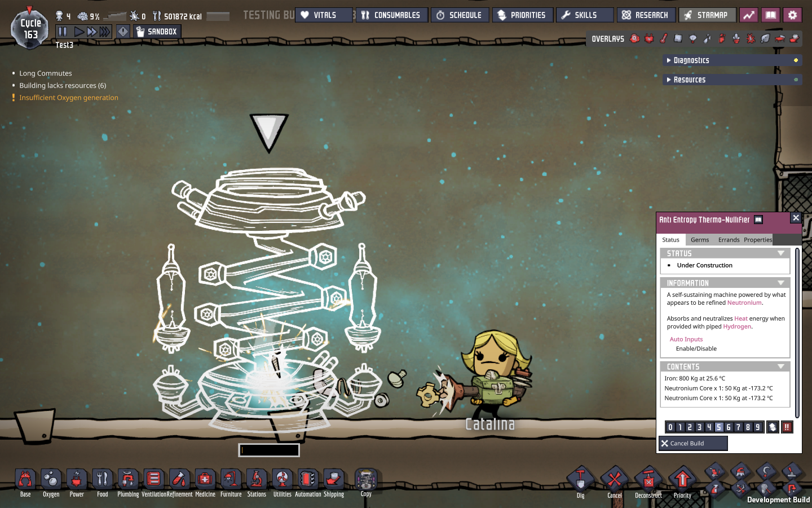Follow the Neutronium link

tap(744, 303)
